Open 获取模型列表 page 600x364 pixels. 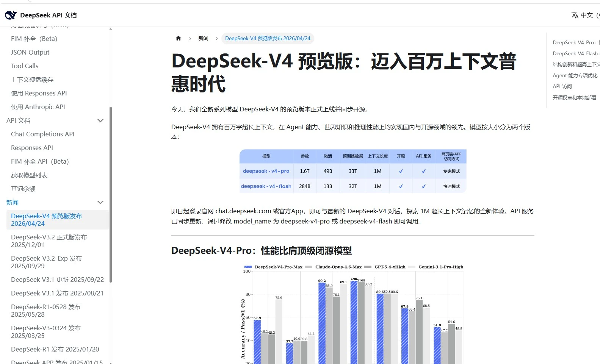29,175
